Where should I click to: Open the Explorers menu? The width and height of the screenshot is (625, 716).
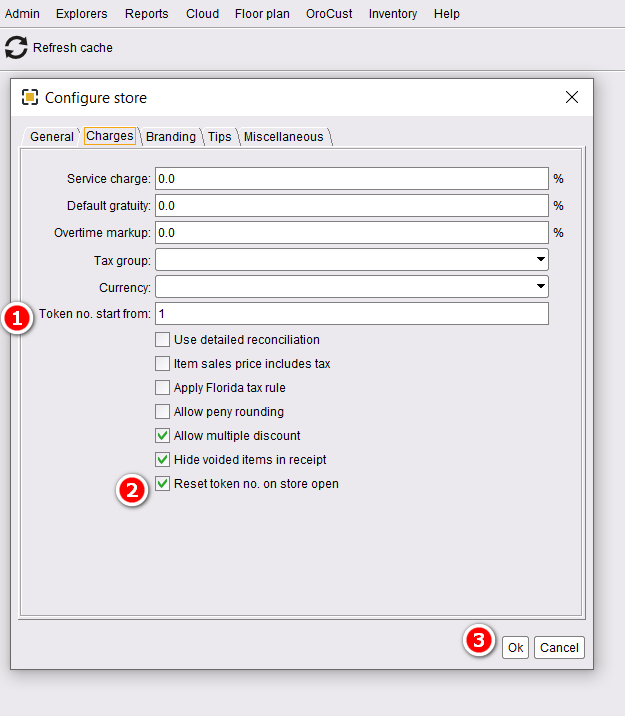(x=81, y=14)
